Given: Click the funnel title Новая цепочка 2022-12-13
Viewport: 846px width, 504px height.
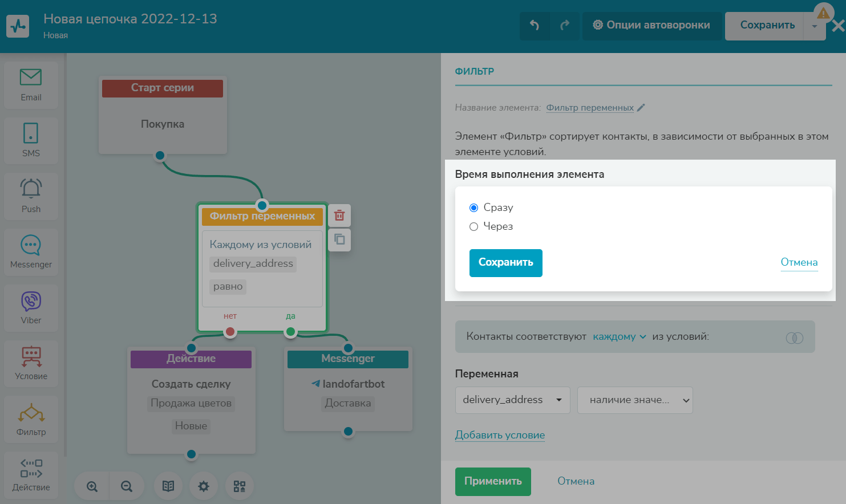Looking at the screenshot, I should (x=130, y=19).
